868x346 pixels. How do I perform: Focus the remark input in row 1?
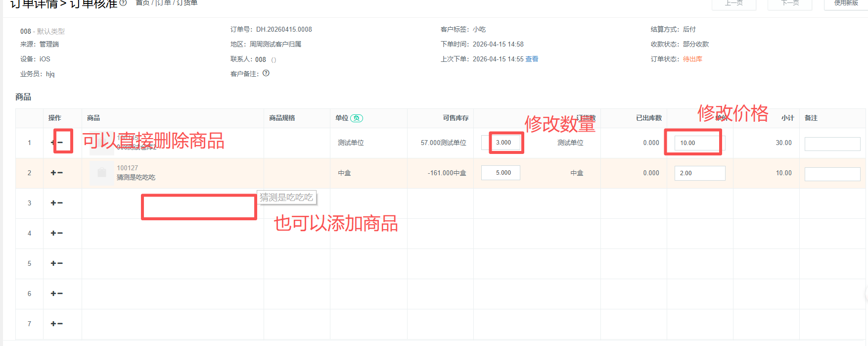pyautogui.click(x=832, y=144)
